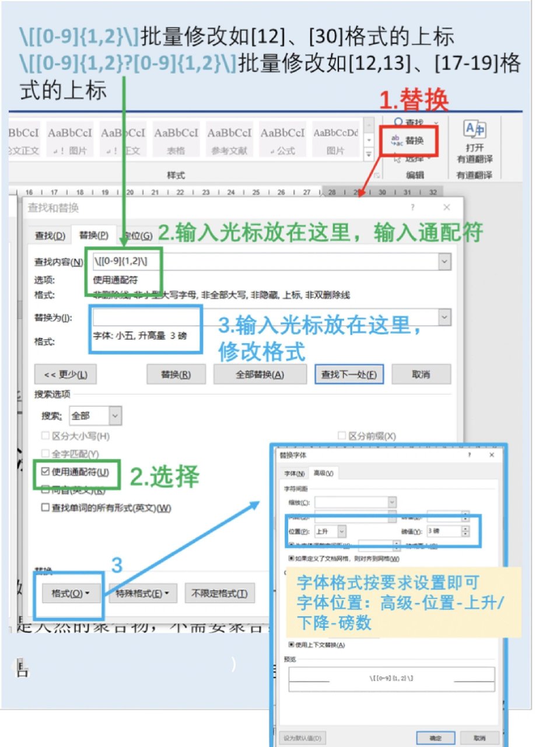Click the styles gallery scroll-down arrow
The width and height of the screenshot is (560, 747).
pyautogui.click(x=369, y=140)
